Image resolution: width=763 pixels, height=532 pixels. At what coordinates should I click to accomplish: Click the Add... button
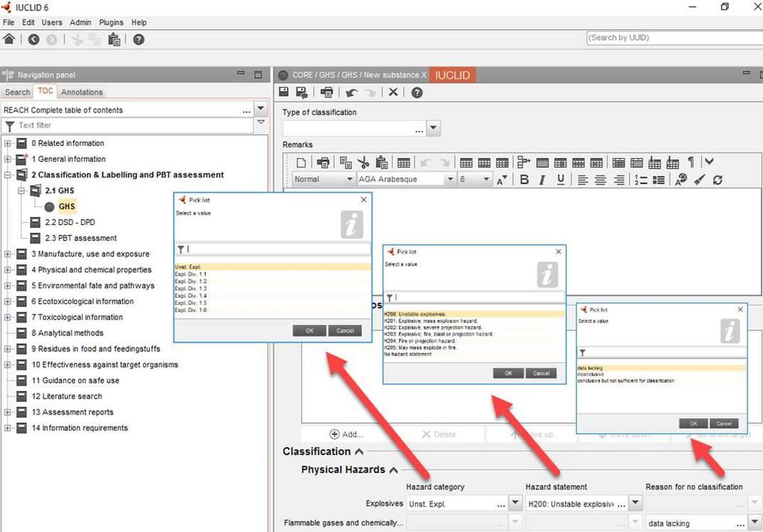(x=346, y=434)
